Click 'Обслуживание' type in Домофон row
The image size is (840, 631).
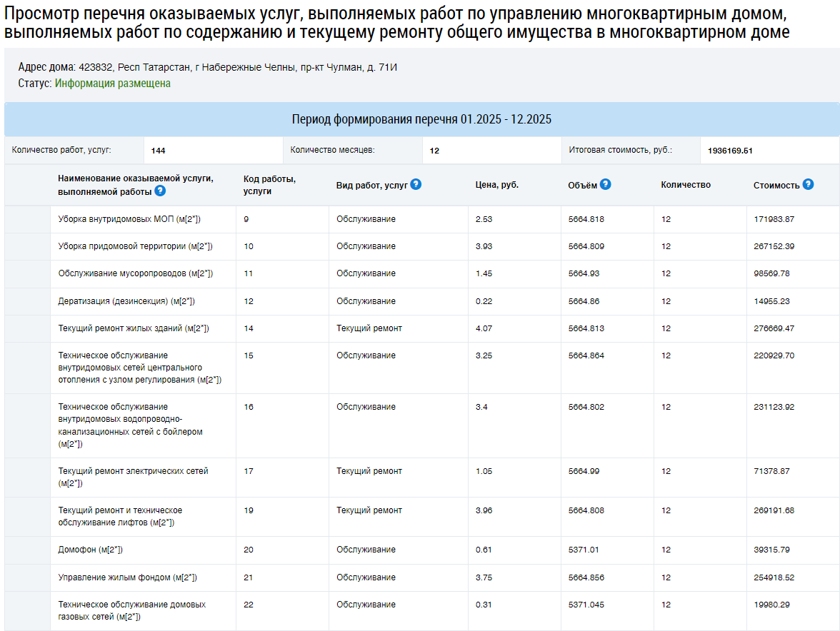click(x=366, y=550)
